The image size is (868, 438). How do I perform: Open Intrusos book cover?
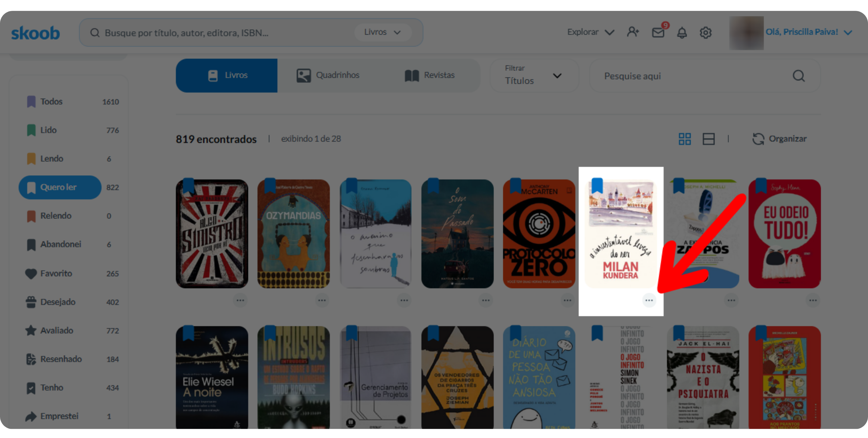pos(293,378)
